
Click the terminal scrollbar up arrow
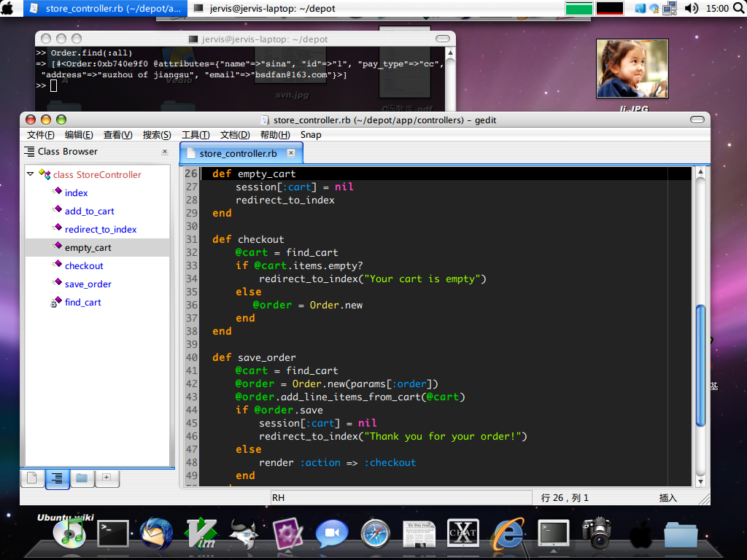pyautogui.click(x=450, y=52)
